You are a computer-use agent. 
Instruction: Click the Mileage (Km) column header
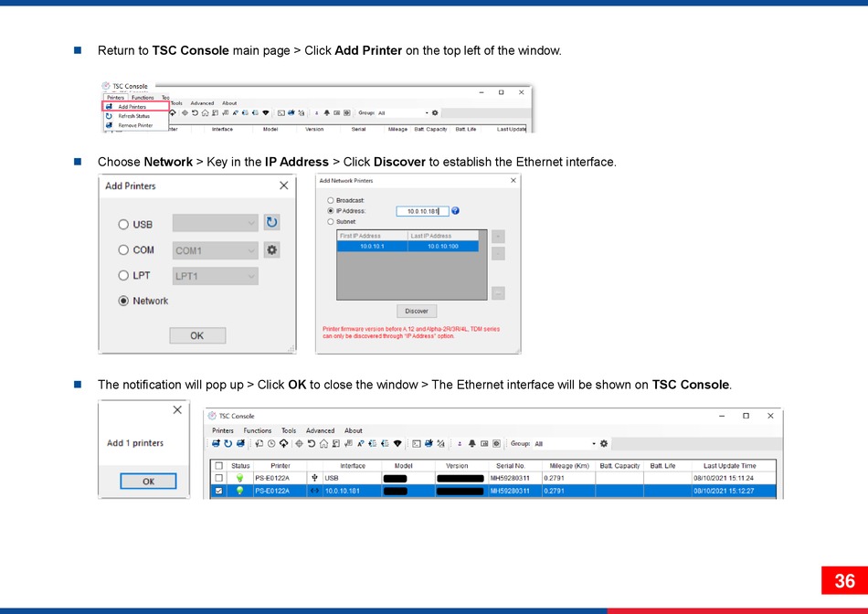coord(569,466)
